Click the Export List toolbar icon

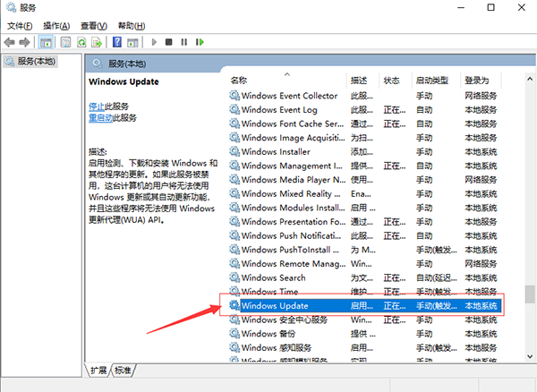97,41
